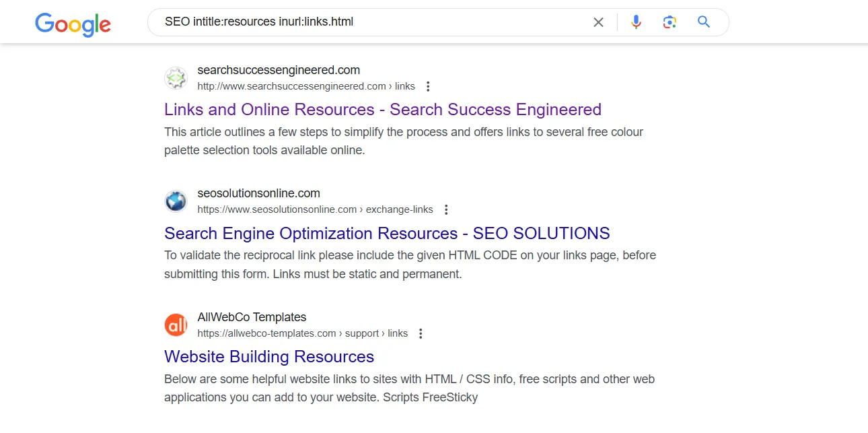
Task: Click the seosolutionsonline.com globe favicon
Action: click(176, 201)
